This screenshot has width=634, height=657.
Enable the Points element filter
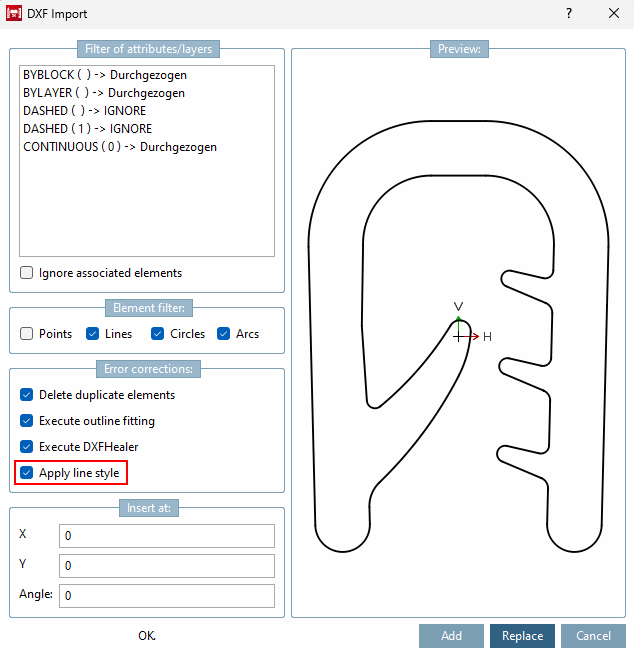pyautogui.click(x=26, y=334)
